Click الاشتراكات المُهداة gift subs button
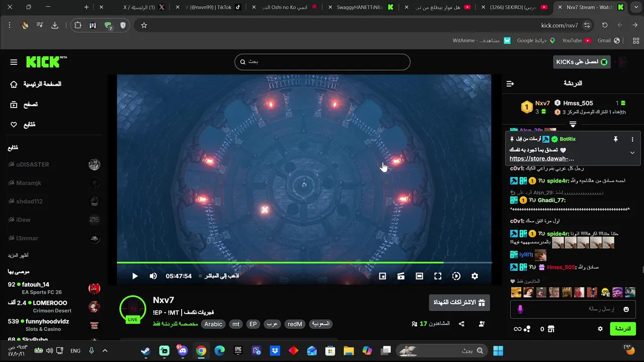Viewport: 644px width, 362px height. point(459,303)
